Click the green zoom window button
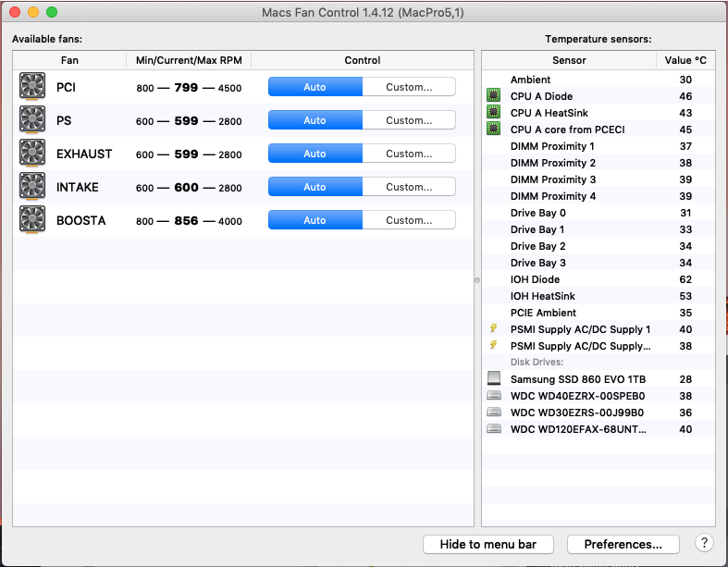 pyautogui.click(x=52, y=12)
